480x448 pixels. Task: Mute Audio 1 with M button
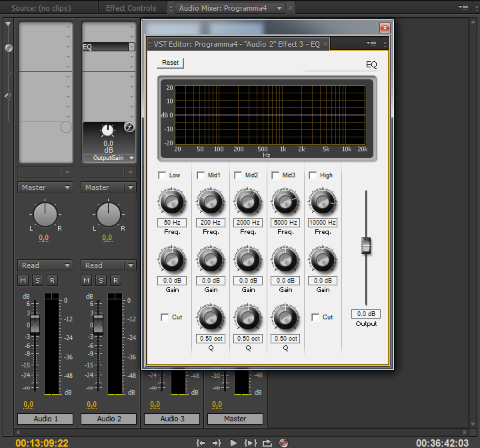[x=23, y=280]
